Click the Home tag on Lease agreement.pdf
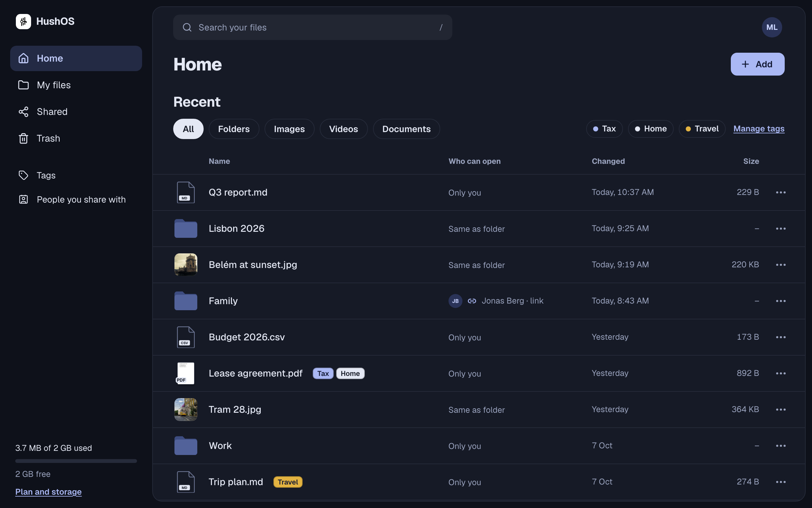Image resolution: width=812 pixels, height=508 pixels. [350, 374]
